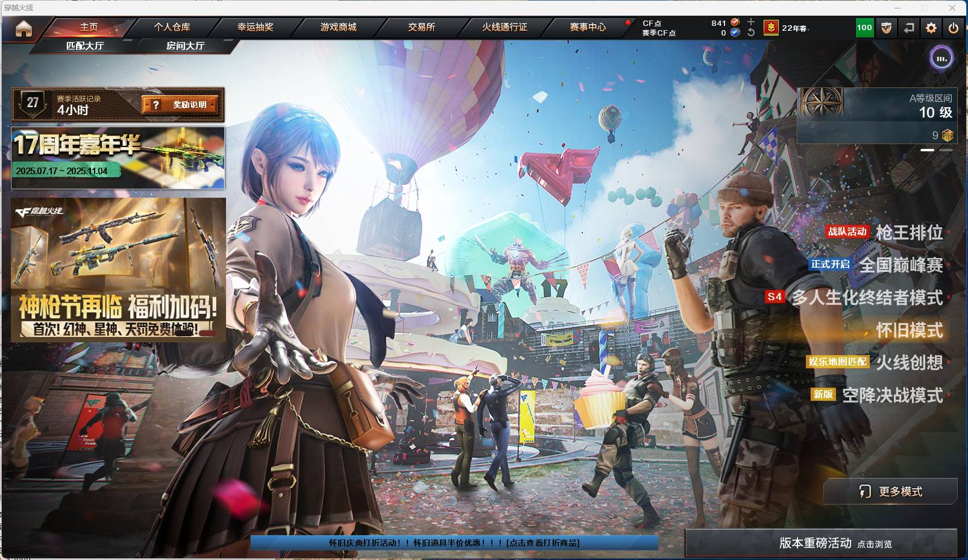Image resolution: width=968 pixels, height=560 pixels.
Task: Open the 神枪节再临 福利加码 banner
Action: point(118,270)
